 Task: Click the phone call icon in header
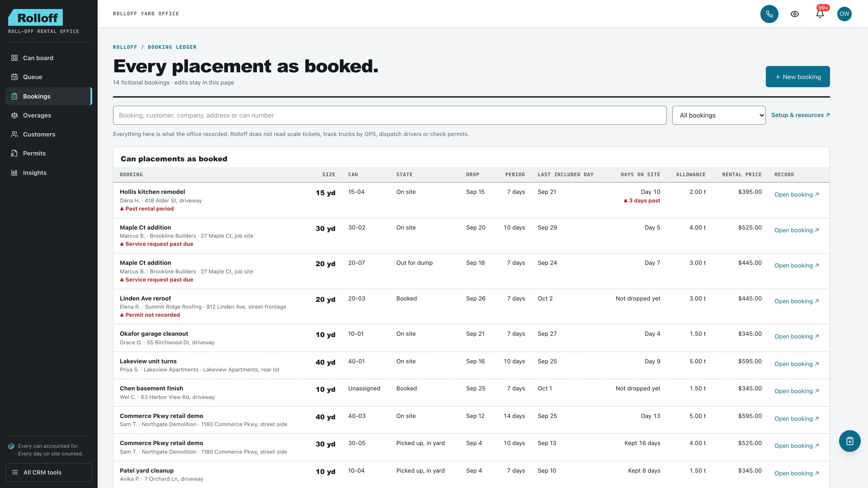coord(769,14)
